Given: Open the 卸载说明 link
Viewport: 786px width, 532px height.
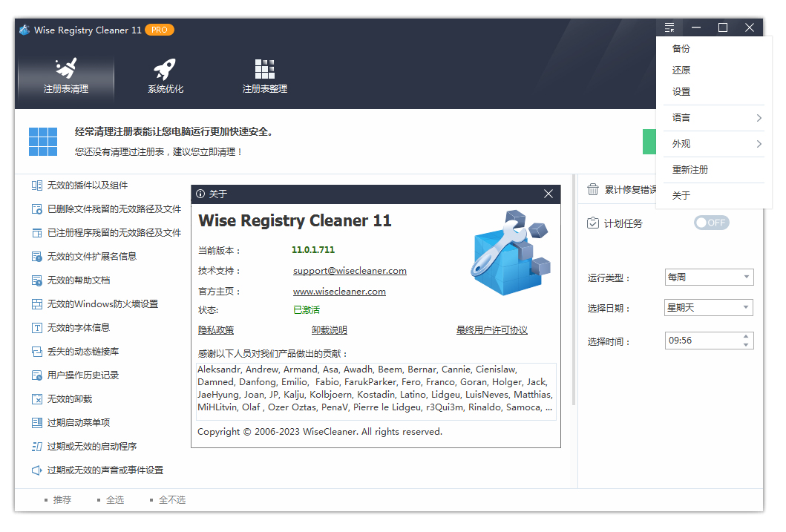Looking at the screenshot, I should [x=330, y=330].
